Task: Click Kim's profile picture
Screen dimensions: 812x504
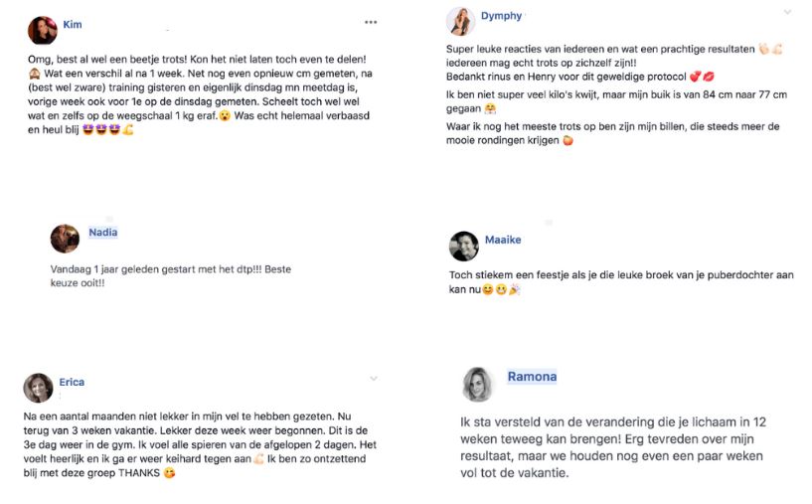Action: pos(42,31)
